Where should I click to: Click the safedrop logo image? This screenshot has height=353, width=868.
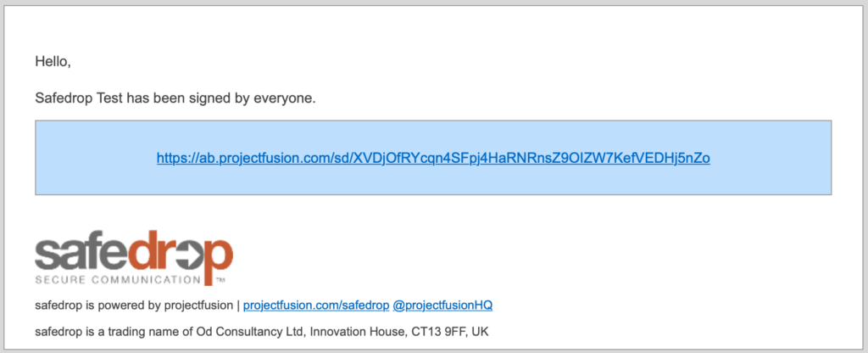coord(134,257)
